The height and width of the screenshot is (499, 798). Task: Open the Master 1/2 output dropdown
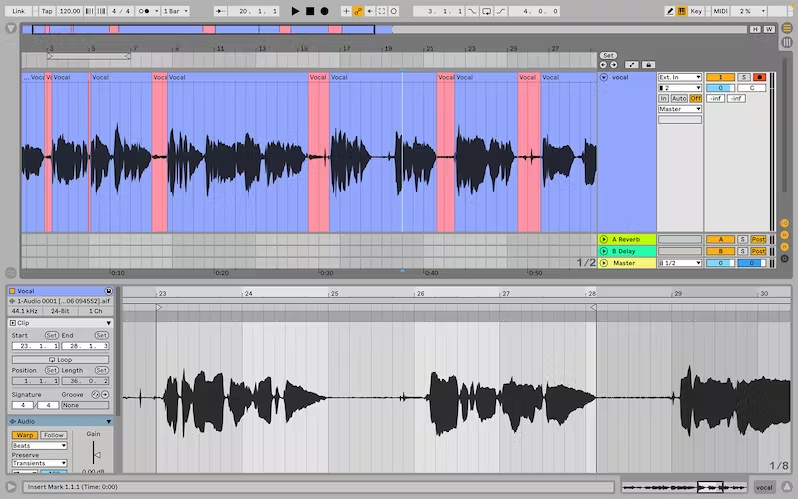point(680,263)
